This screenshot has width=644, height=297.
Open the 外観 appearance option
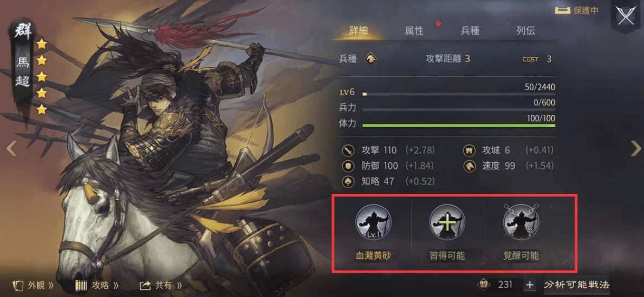(33, 285)
